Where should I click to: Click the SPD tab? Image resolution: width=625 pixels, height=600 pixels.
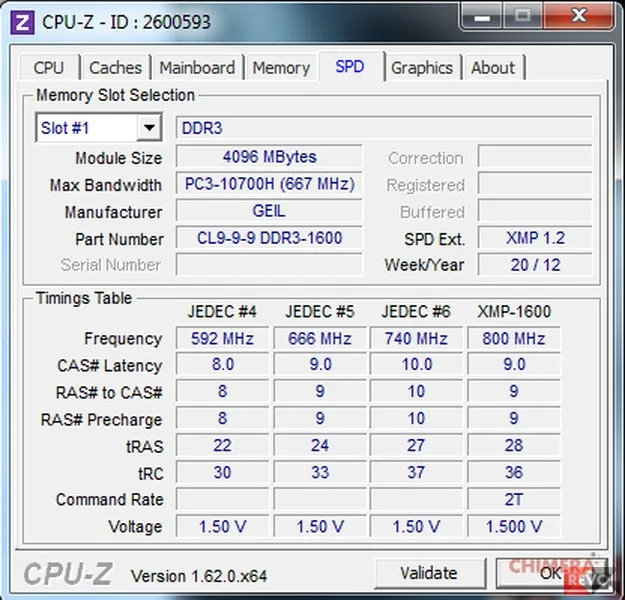[350, 66]
